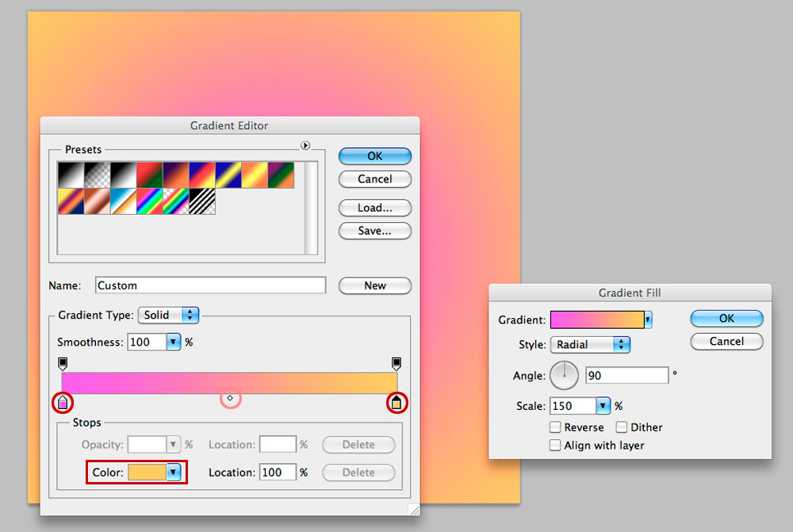The height and width of the screenshot is (532, 793).
Task: Choose the copper gradient preset
Action: [97, 201]
